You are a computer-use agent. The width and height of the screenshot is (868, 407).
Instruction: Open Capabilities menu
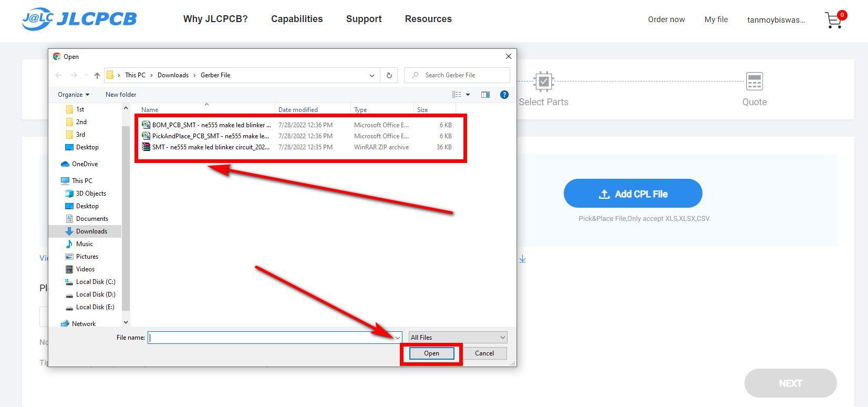(x=297, y=19)
